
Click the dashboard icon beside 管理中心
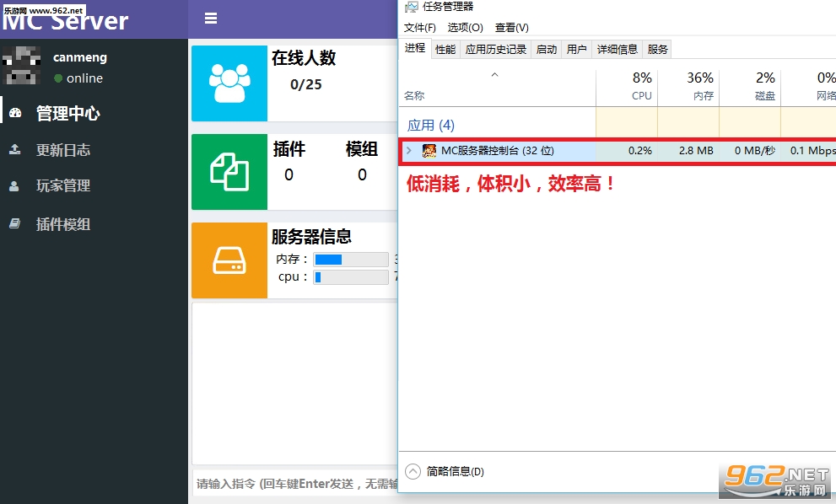pyautogui.click(x=15, y=113)
